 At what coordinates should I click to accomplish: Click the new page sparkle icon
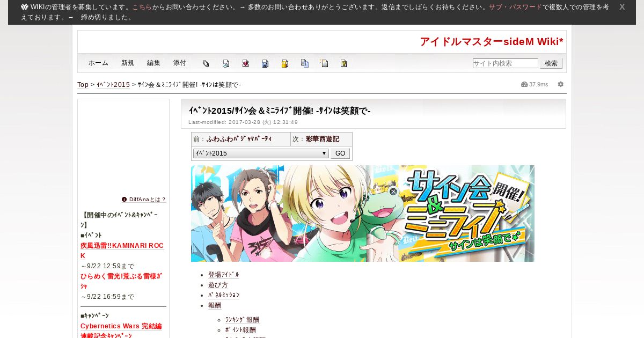pos(324,63)
